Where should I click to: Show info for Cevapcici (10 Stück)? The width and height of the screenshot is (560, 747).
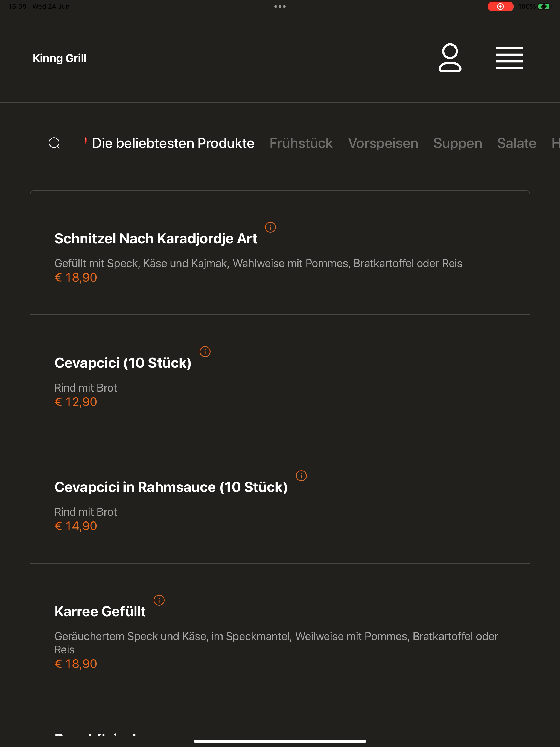pyautogui.click(x=205, y=352)
